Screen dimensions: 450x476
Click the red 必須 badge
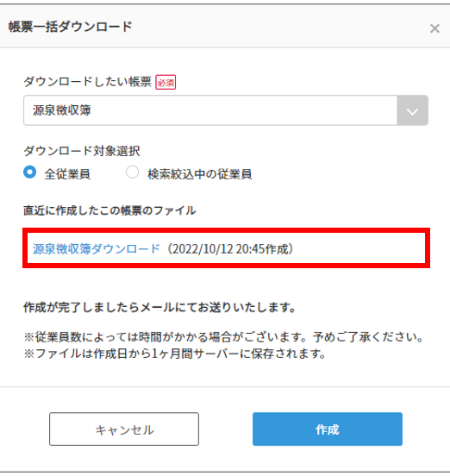(166, 82)
